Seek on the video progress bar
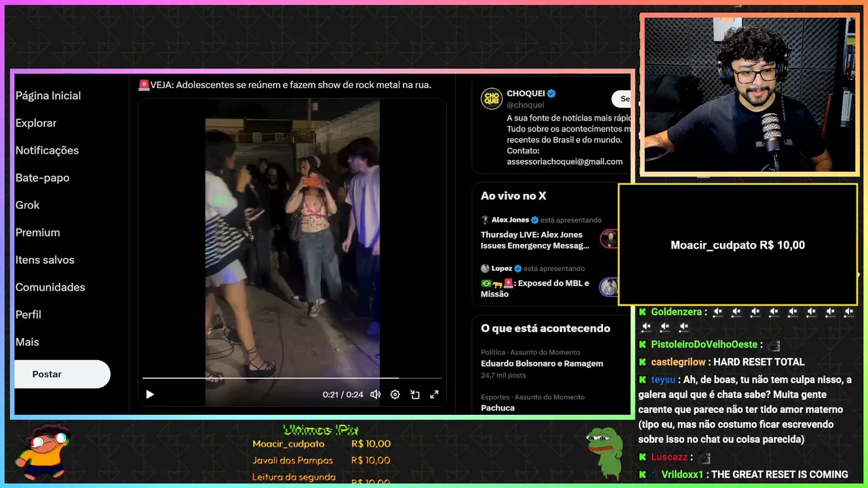 (x=292, y=378)
